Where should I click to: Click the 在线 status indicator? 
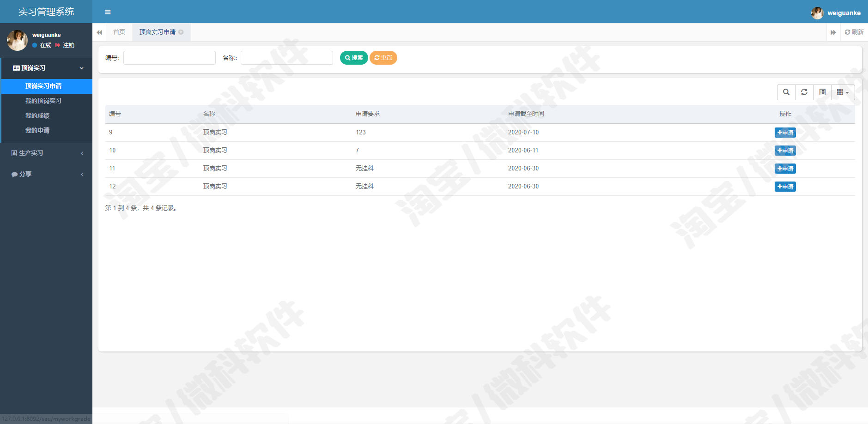pos(42,45)
